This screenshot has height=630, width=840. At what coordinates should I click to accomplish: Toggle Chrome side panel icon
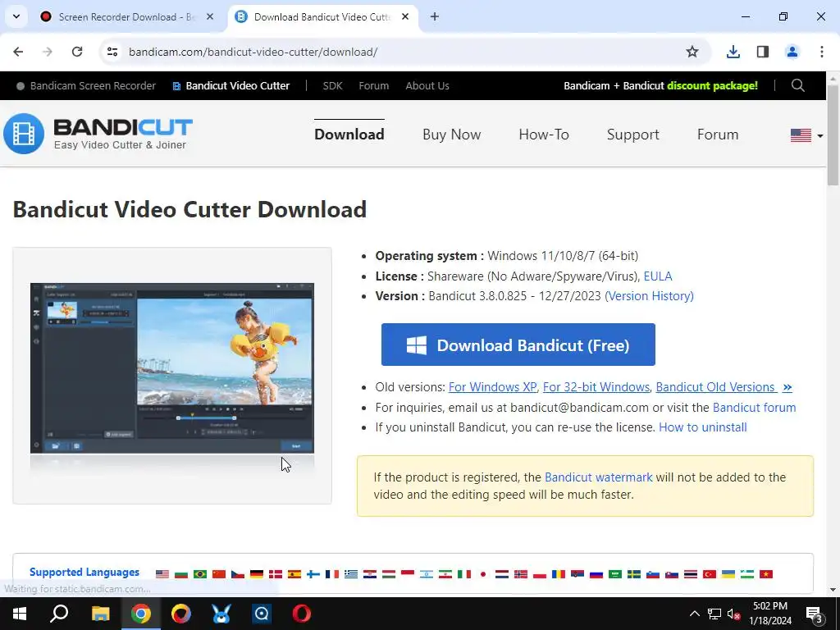[762, 52]
